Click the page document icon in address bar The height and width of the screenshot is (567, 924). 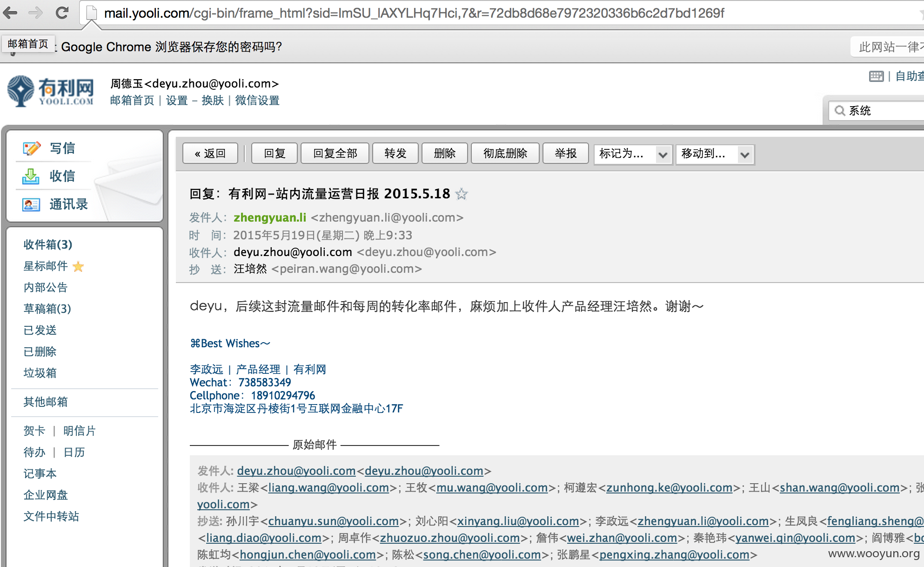[x=92, y=13]
